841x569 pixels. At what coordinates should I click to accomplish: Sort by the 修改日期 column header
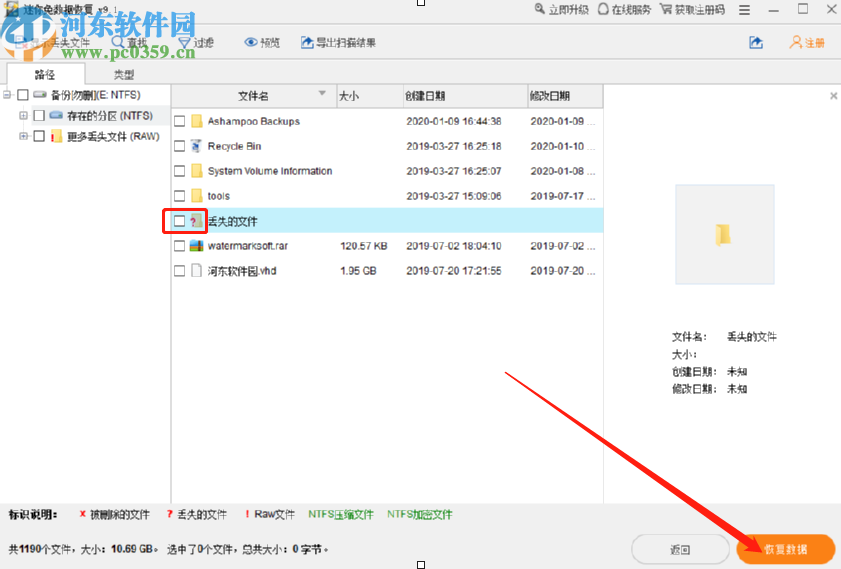(565, 96)
